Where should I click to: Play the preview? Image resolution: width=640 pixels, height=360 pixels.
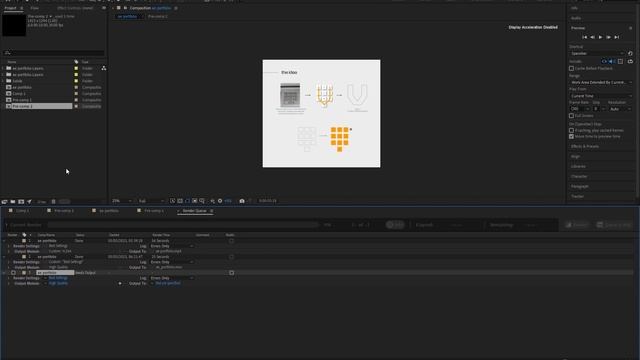[x=600, y=37]
